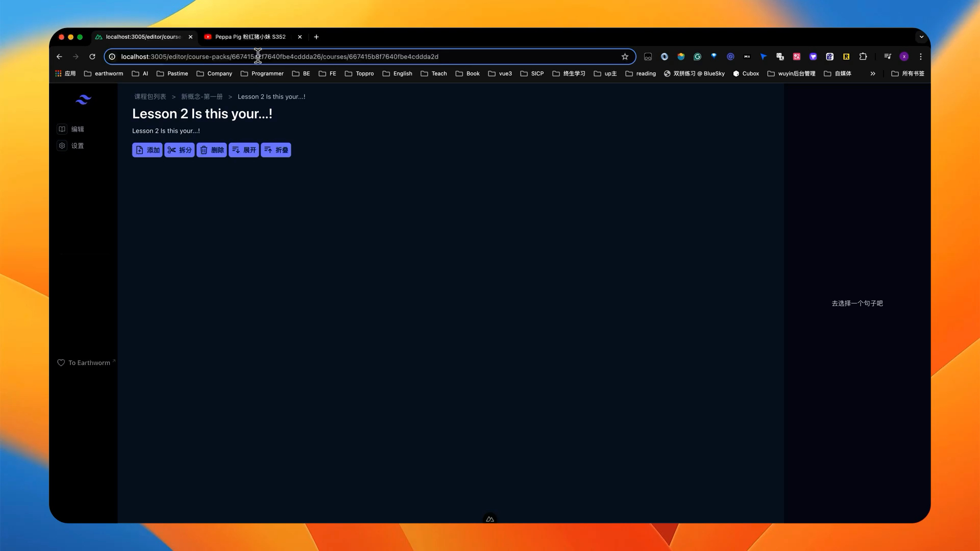Screen dimensions: 980x551
Task: Open the 设置 settings sidebar item
Action: [x=71, y=145]
